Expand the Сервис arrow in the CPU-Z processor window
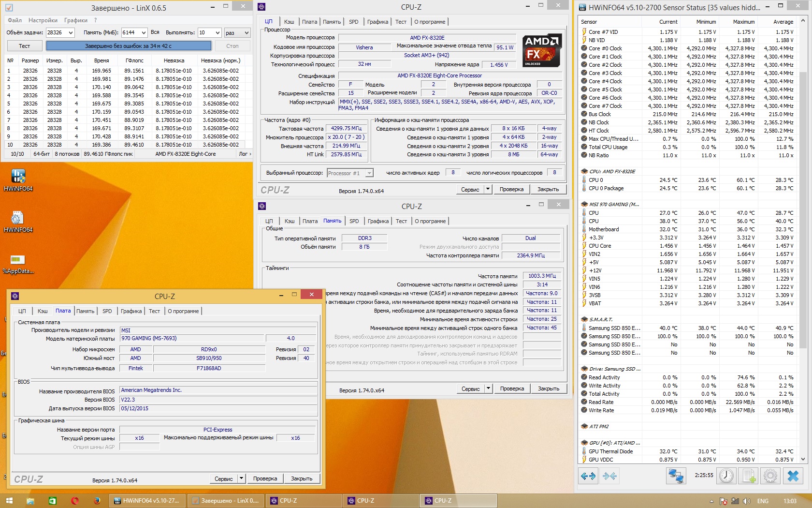812x508 pixels. pyautogui.click(x=488, y=189)
